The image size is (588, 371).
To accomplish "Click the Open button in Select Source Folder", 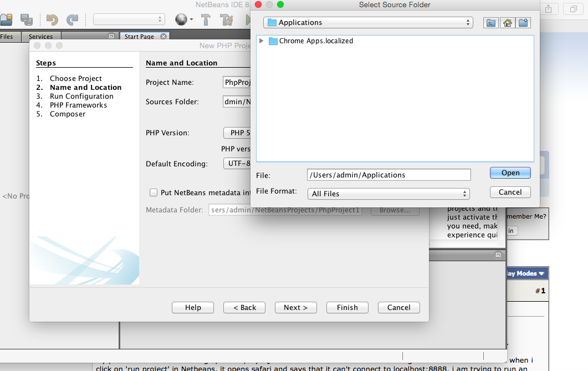I will click(510, 173).
